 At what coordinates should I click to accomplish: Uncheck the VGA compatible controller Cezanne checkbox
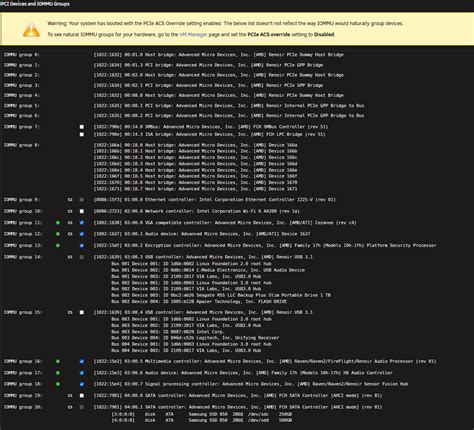pos(82,223)
